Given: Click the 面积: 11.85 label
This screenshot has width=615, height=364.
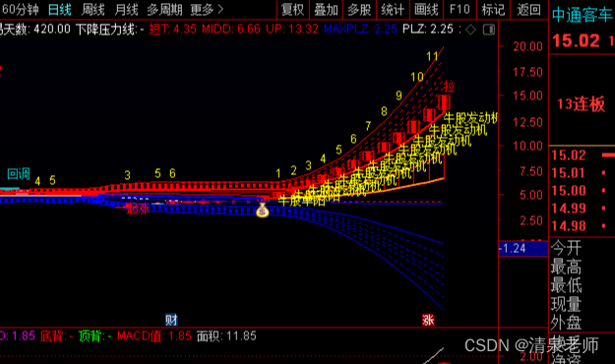Looking at the screenshot, I should coord(226,336).
